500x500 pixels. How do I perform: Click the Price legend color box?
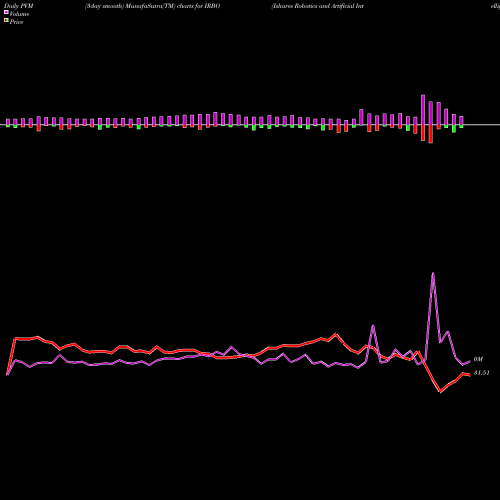[x=6, y=20]
